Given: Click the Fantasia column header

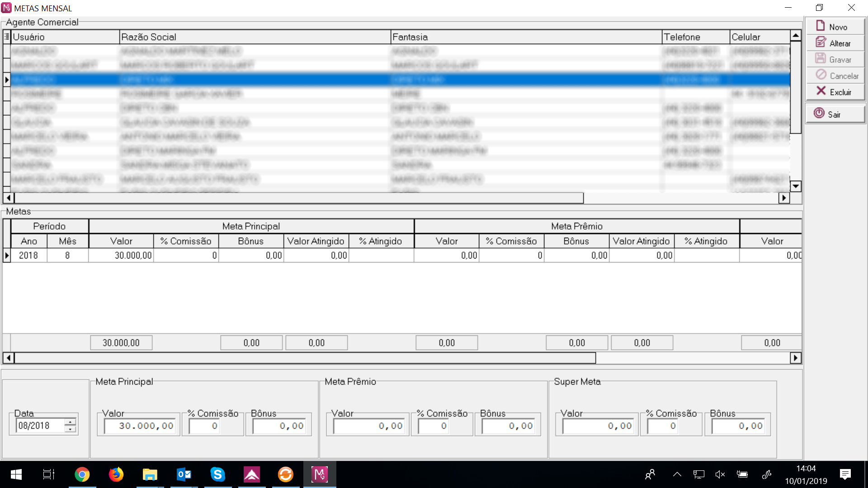Looking at the screenshot, I should coord(526,37).
